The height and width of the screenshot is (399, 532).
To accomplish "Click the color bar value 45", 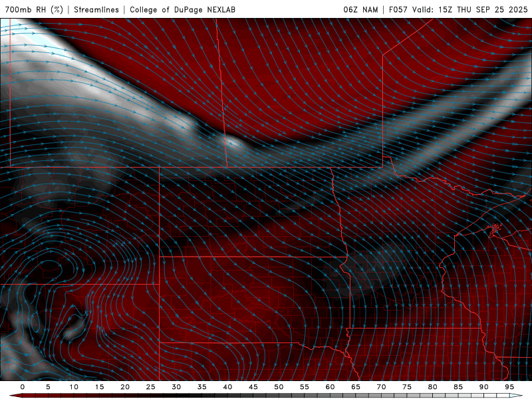I will (253, 387).
